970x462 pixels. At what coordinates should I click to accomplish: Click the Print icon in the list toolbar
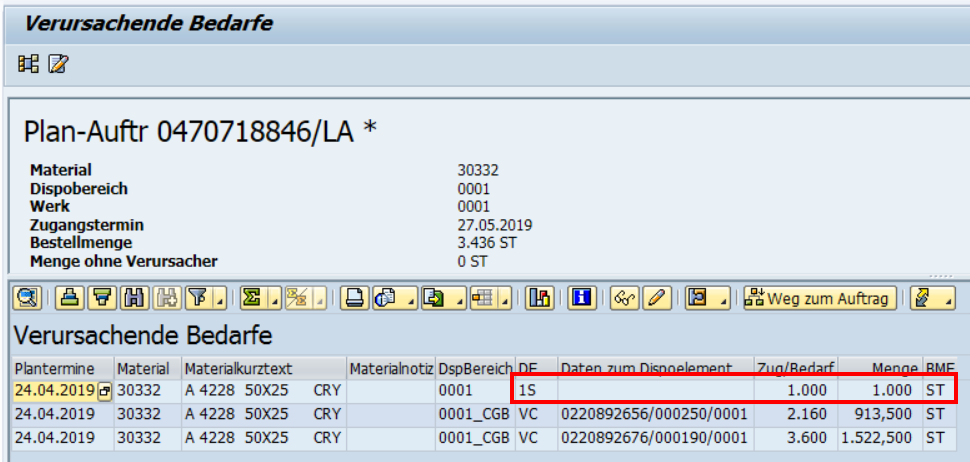point(352,298)
